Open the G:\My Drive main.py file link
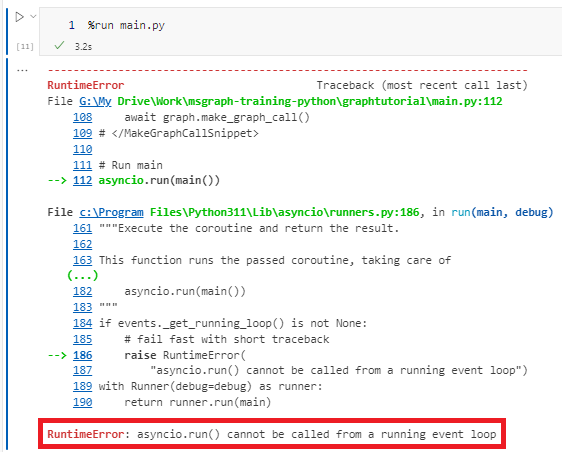Viewport: 562px width, 452px height. tap(95, 101)
